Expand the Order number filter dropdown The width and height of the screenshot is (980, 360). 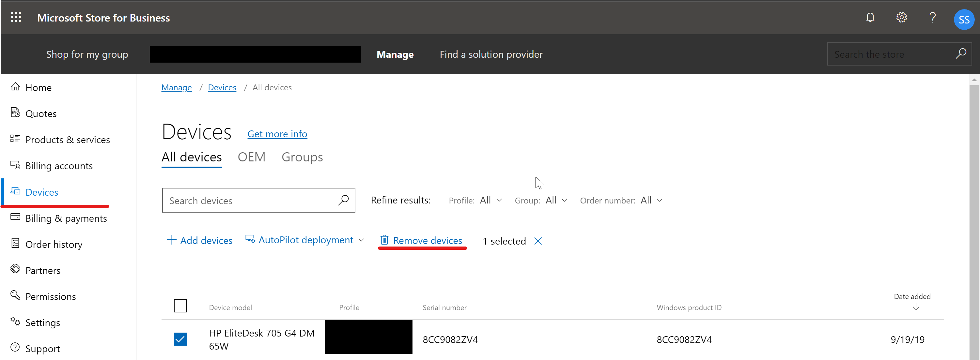tap(651, 200)
